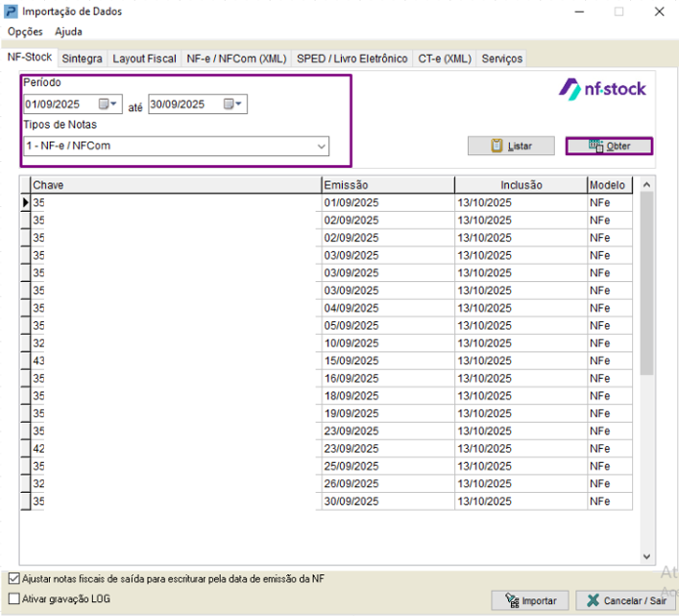Toggle adjust output invoices by emission date
Image resolution: width=679 pixels, height=616 pixels.
[14, 579]
